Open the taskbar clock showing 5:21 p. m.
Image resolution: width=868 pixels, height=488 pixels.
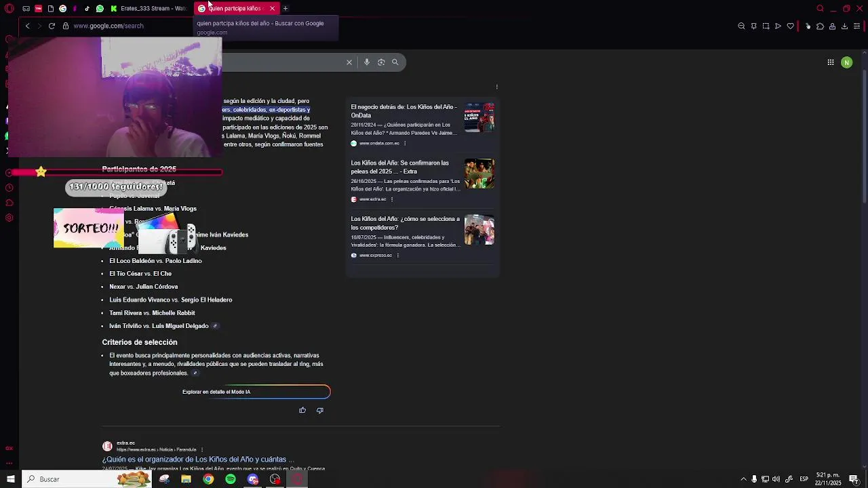[x=829, y=479]
